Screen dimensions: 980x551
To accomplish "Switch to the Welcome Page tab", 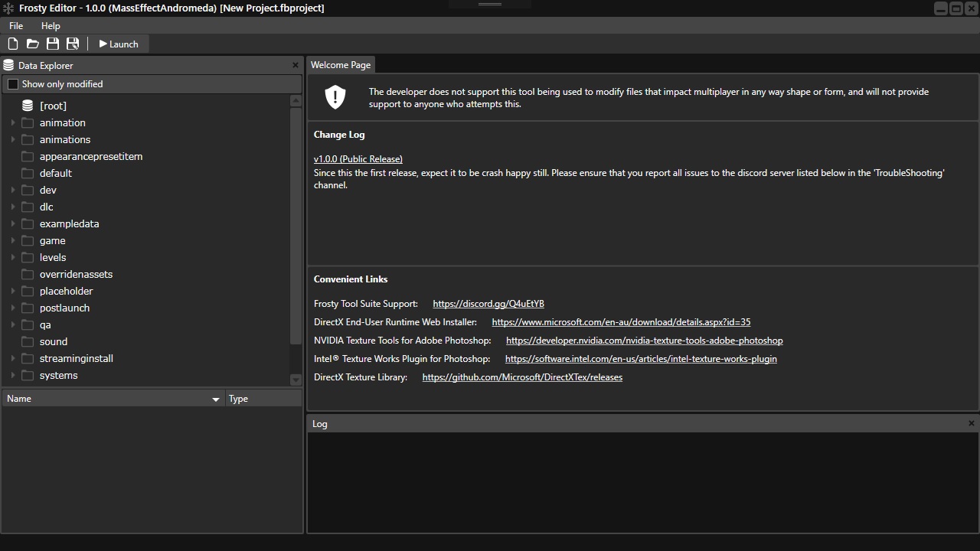I will click(341, 65).
